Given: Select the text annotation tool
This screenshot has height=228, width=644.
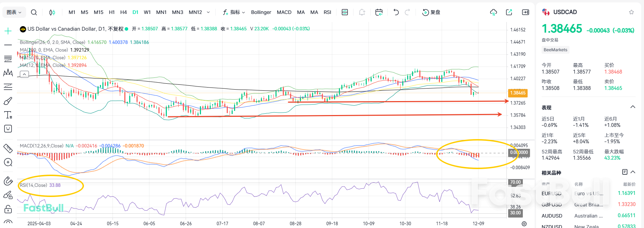Looking at the screenshot, I should 8,115.
